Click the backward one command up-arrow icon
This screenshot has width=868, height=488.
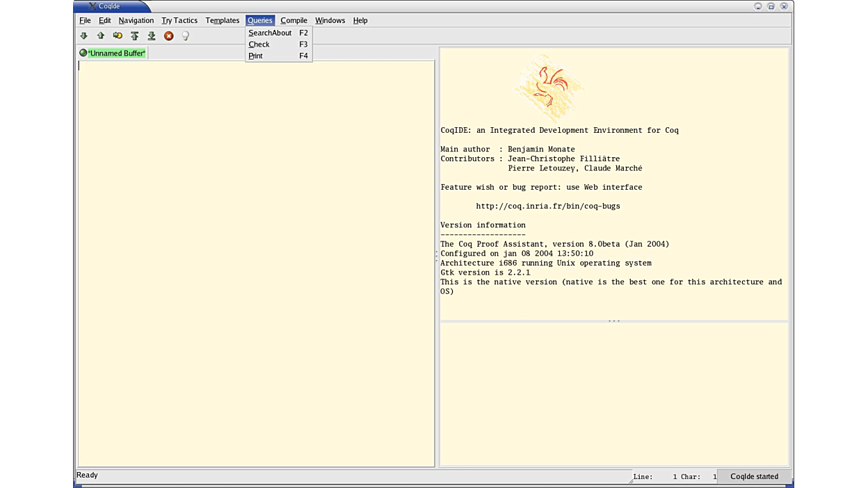[x=101, y=35]
